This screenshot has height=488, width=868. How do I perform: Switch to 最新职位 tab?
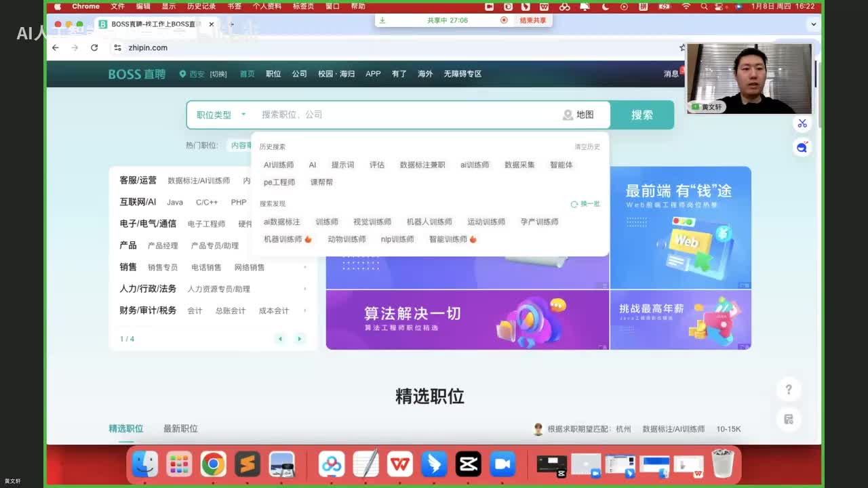click(180, 428)
